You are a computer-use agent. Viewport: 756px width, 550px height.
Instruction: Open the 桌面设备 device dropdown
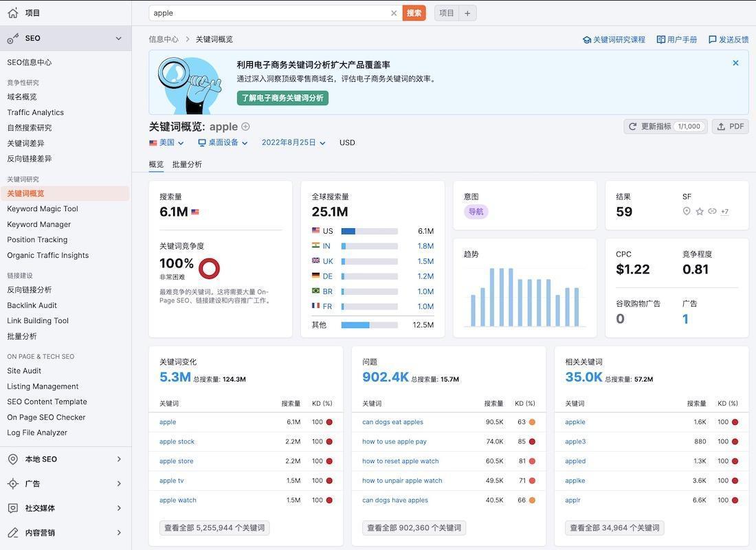pyautogui.click(x=223, y=143)
